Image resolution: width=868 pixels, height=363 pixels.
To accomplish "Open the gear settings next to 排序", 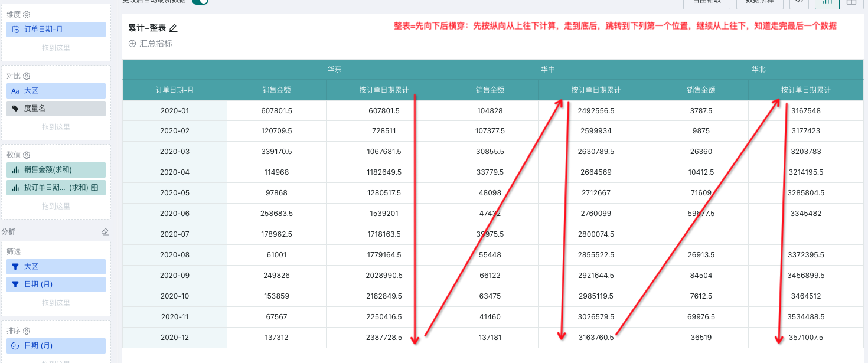I will [27, 331].
